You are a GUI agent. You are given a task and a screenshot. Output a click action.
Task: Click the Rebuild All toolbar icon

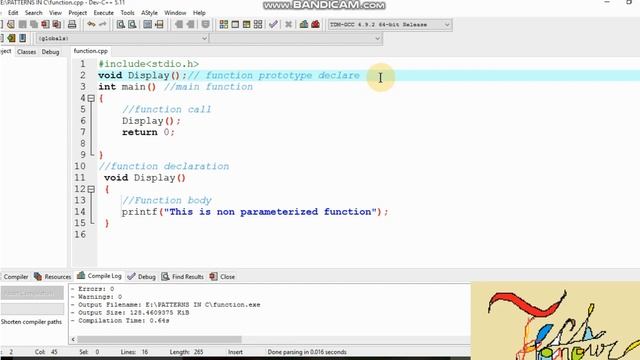tap(258, 24)
